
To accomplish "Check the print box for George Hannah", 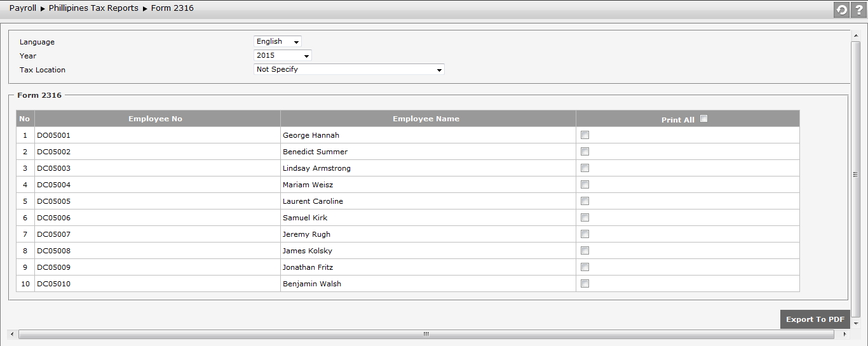I will (585, 135).
